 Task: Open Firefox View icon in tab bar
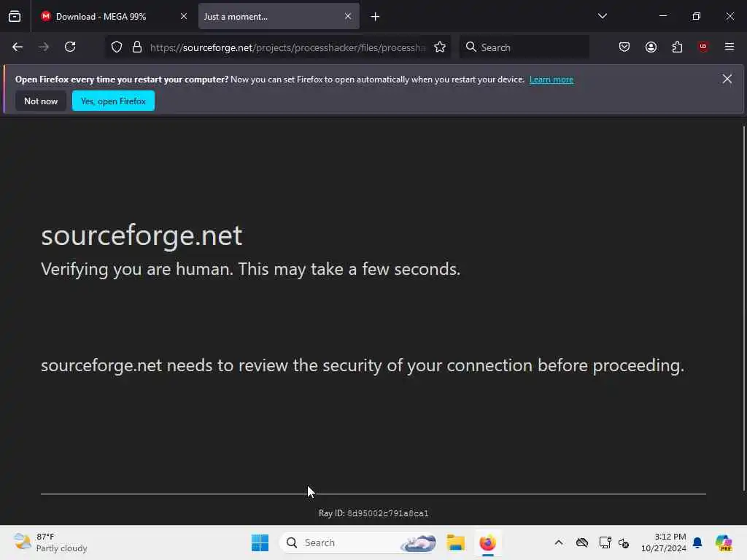[x=15, y=16]
